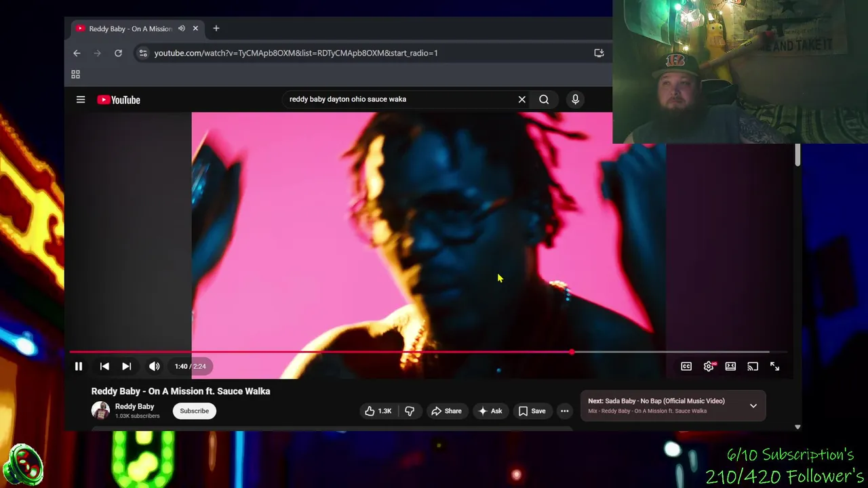
Task: Like the video, 1.3K thumbs up
Action: coord(378,411)
